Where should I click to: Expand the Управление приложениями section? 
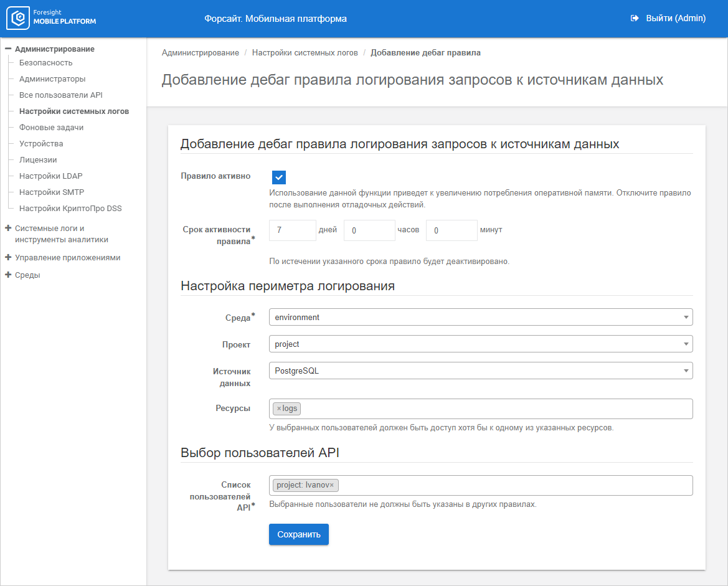pos(8,257)
